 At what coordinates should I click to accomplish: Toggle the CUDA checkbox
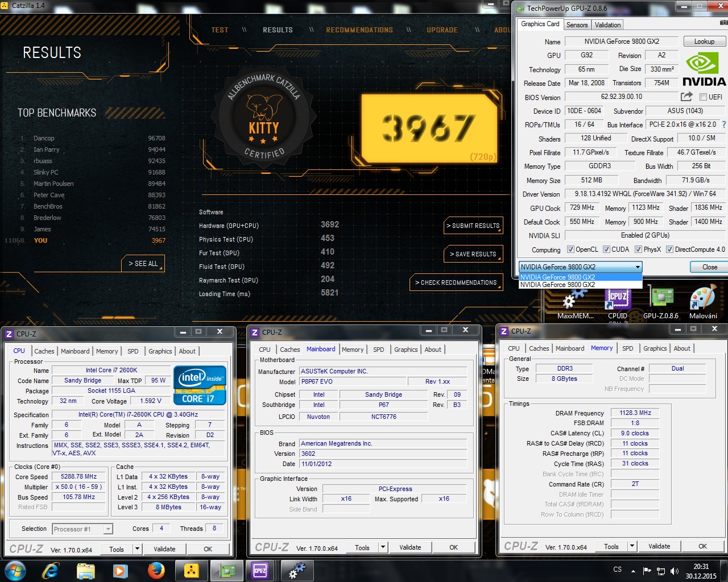[x=606, y=250]
